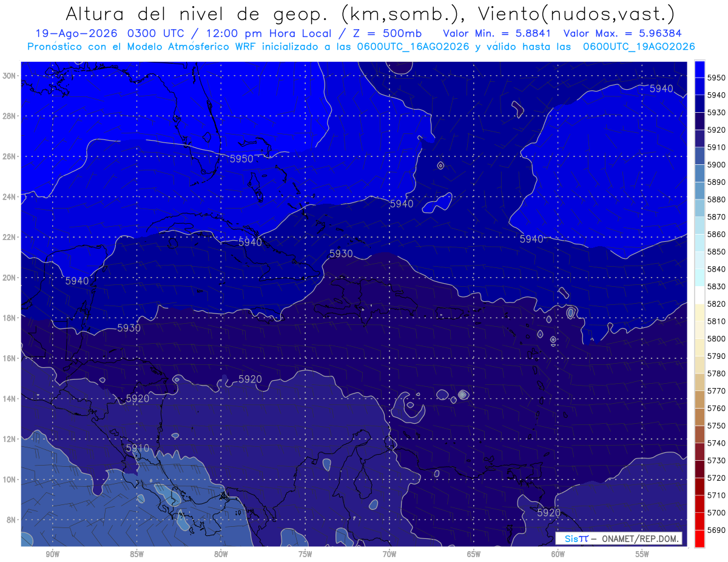Click the 75W longitude axis label
The image size is (728, 562).
point(305,554)
